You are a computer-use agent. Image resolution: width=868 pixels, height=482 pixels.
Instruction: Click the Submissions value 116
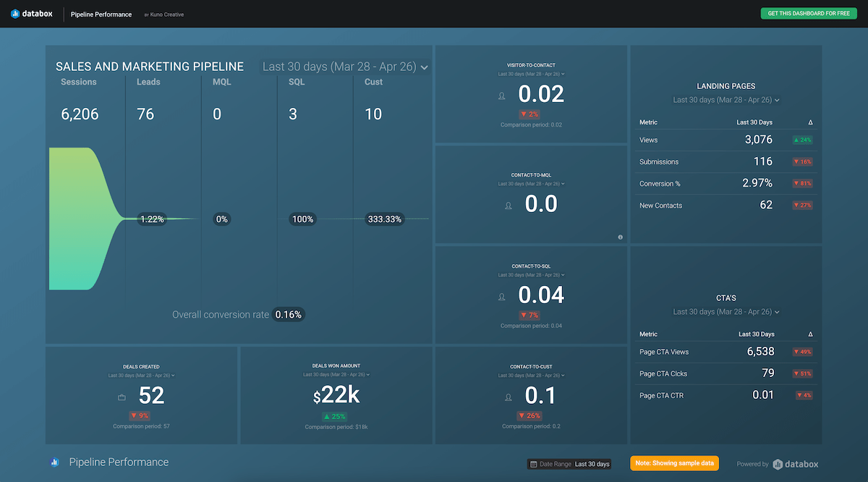pos(762,161)
